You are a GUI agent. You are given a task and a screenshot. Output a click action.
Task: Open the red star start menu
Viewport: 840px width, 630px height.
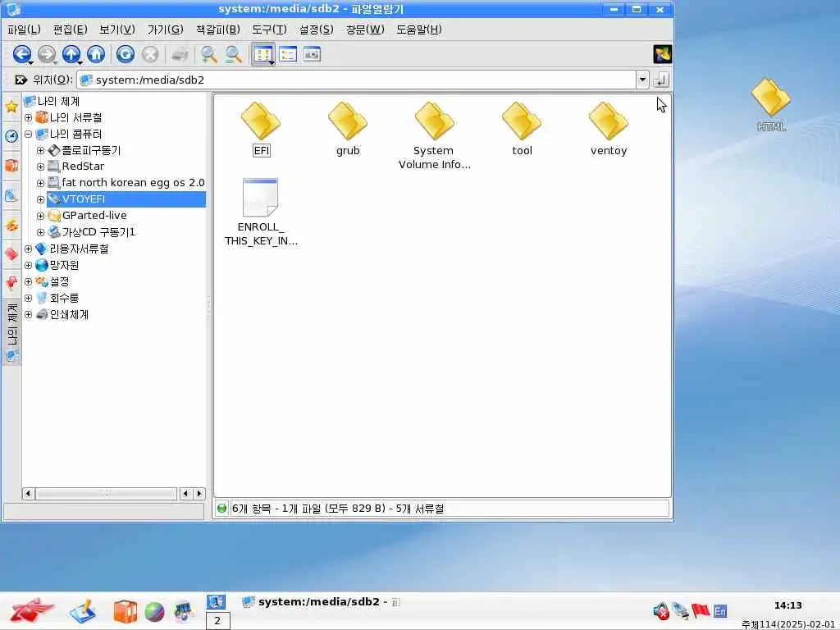(x=32, y=610)
